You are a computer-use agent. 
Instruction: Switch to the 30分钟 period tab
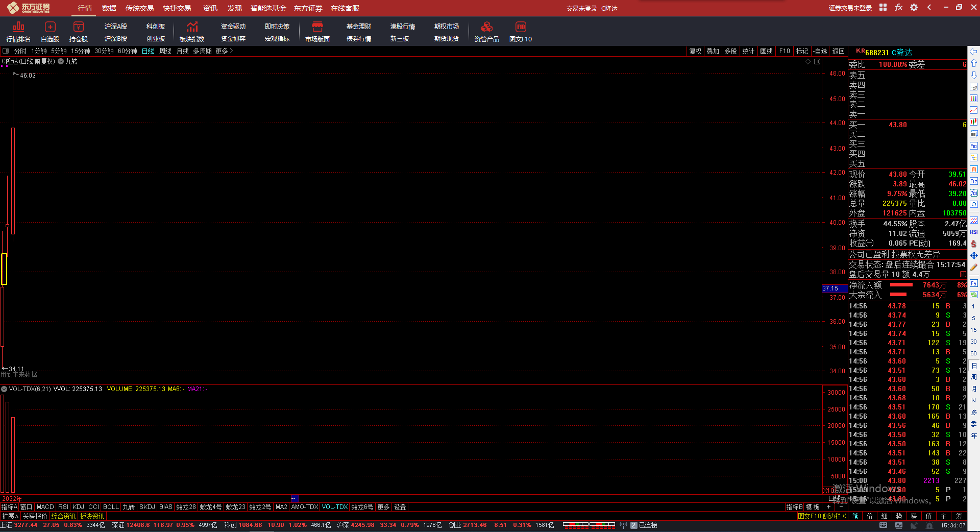click(104, 51)
